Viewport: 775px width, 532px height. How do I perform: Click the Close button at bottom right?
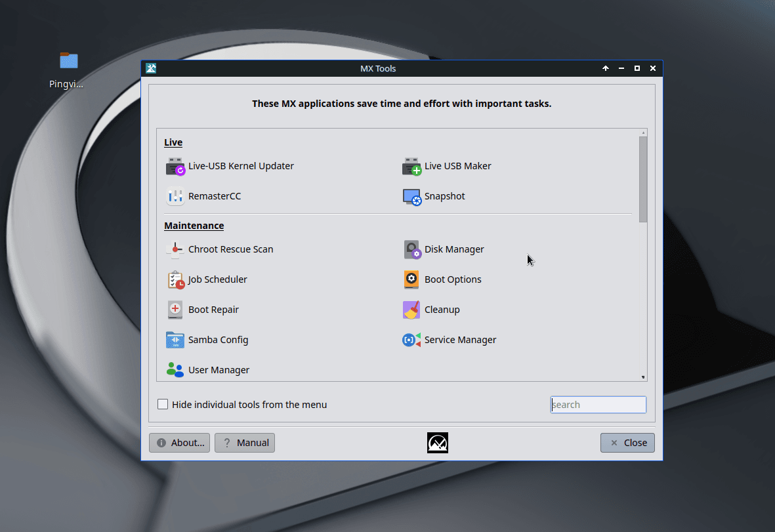tap(627, 443)
